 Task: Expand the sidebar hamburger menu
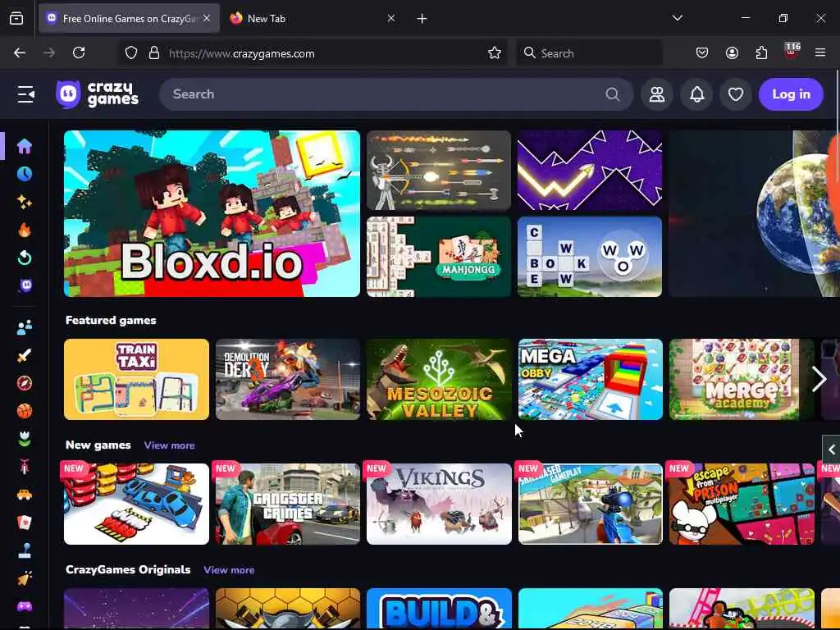(25, 94)
